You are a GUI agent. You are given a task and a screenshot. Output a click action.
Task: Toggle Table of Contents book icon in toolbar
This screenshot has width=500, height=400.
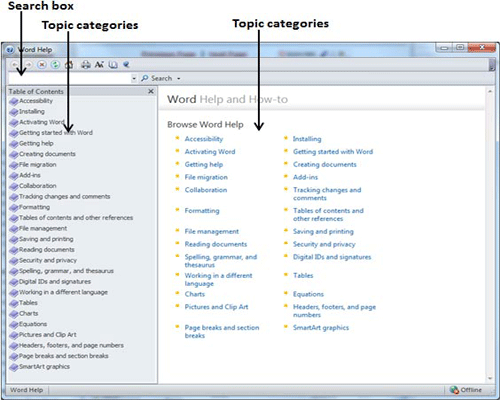point(113,65)
